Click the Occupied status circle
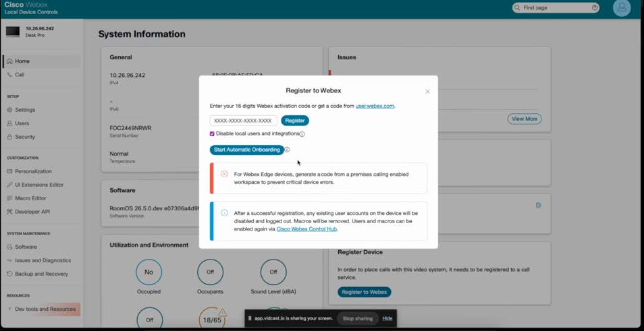 tap(149, 272)
